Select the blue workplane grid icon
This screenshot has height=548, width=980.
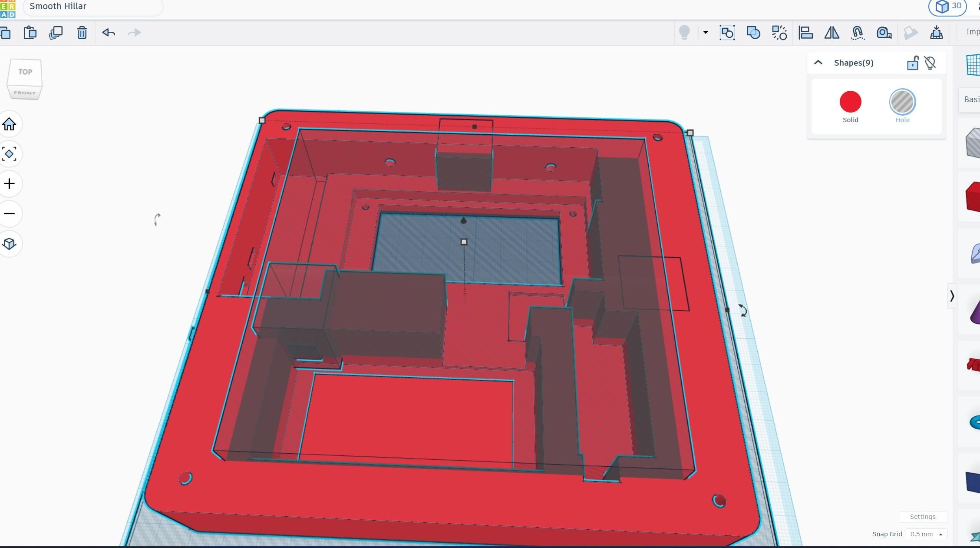tap(973, 65)
